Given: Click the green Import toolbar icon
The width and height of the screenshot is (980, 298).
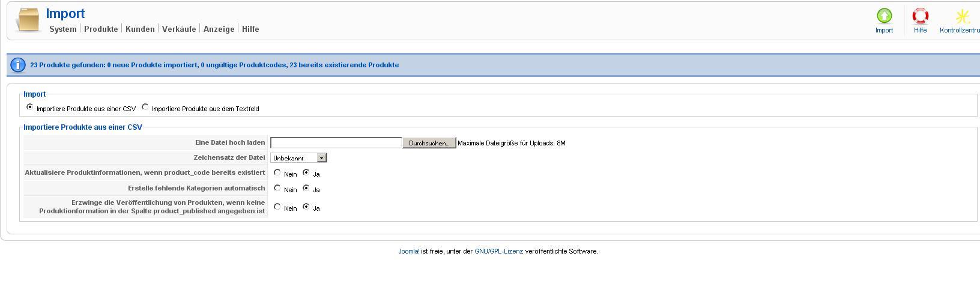Looking at the screenshot, I should click(884, 16).
